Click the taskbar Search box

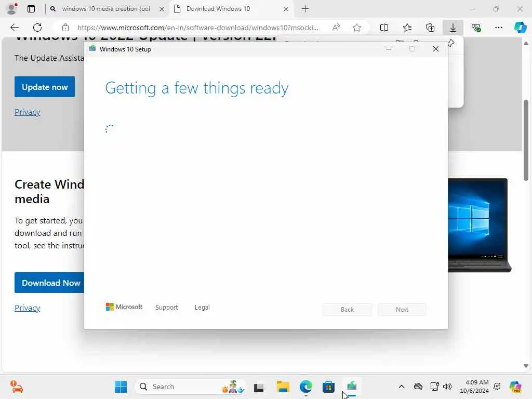click(x=191, y=387)
